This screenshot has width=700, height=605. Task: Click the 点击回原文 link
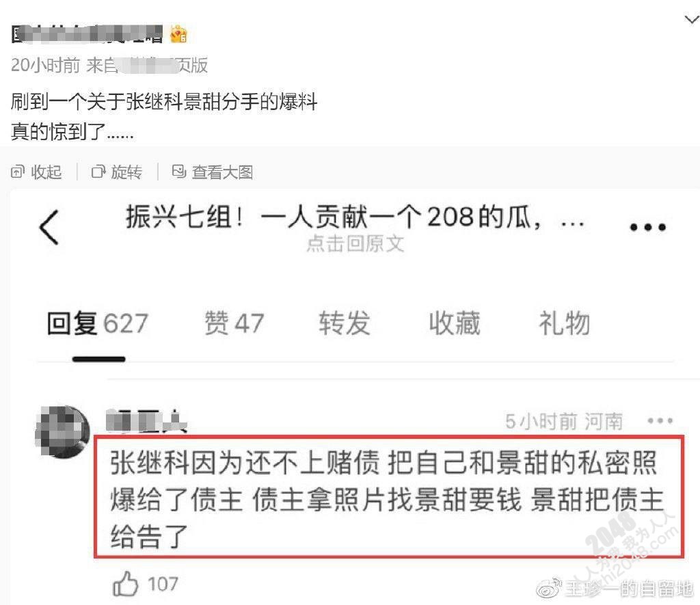tap(355, 244)
